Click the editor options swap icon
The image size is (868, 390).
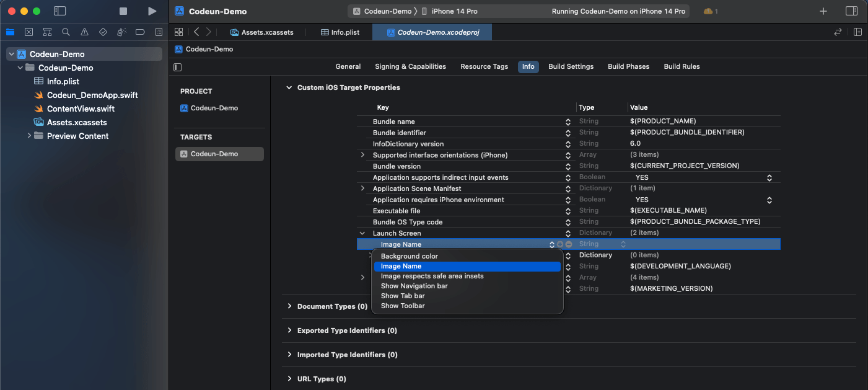(838, 32)
